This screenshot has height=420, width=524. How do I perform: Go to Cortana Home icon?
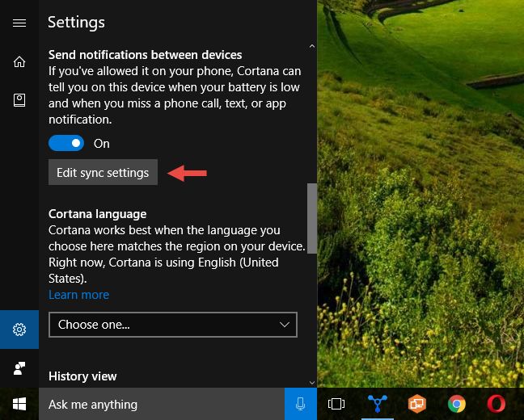click(19, 61)
